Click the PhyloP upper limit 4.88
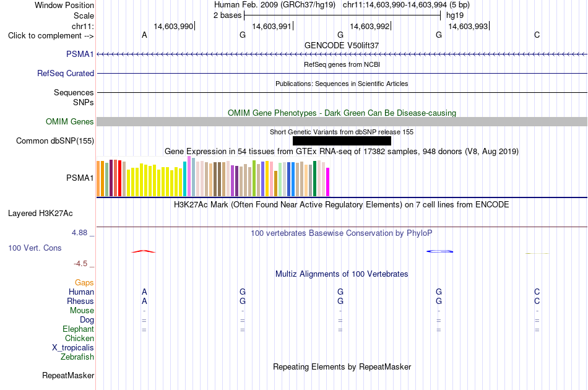Image resolution: width=588 pixels, height=390 pixels. pos(80,233)
